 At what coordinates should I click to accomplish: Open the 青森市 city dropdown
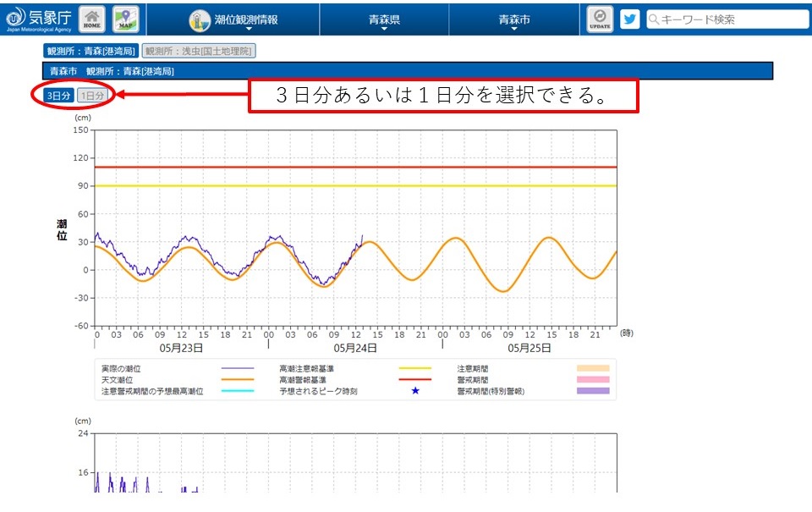514,20
